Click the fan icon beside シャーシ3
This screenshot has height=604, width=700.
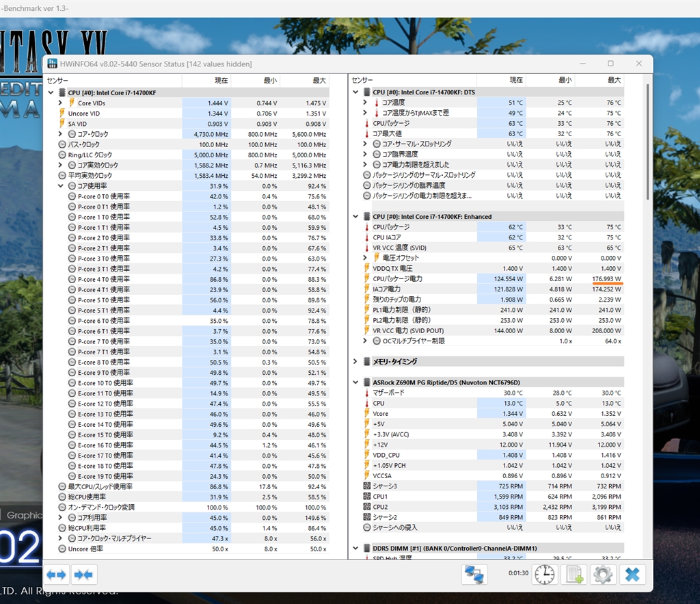click(367, 486)
